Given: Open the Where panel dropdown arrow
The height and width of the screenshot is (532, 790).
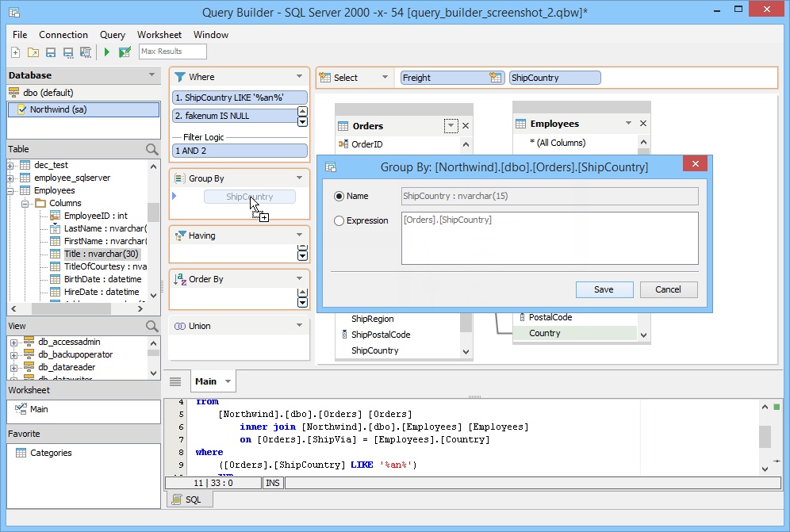Looking at the screenshot, I should tap(299, 77).
